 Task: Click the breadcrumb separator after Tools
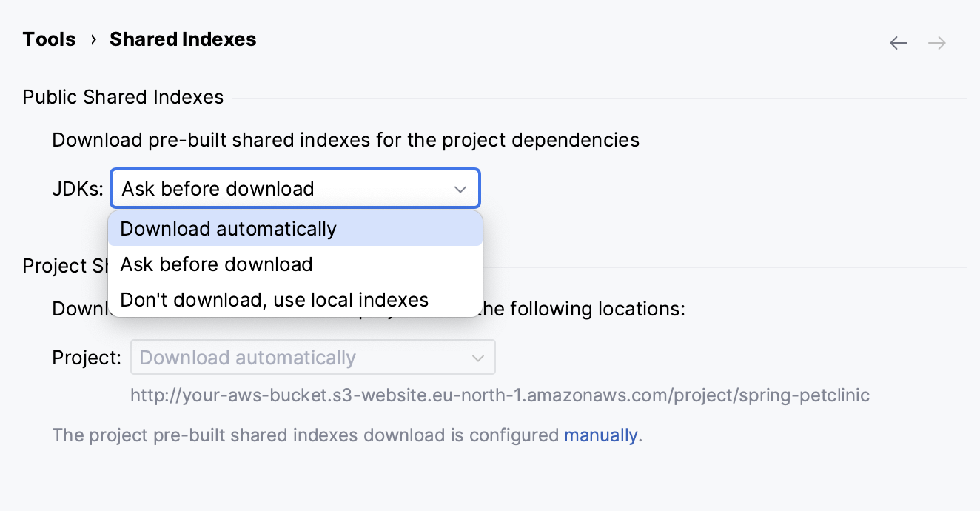point(93,40)
